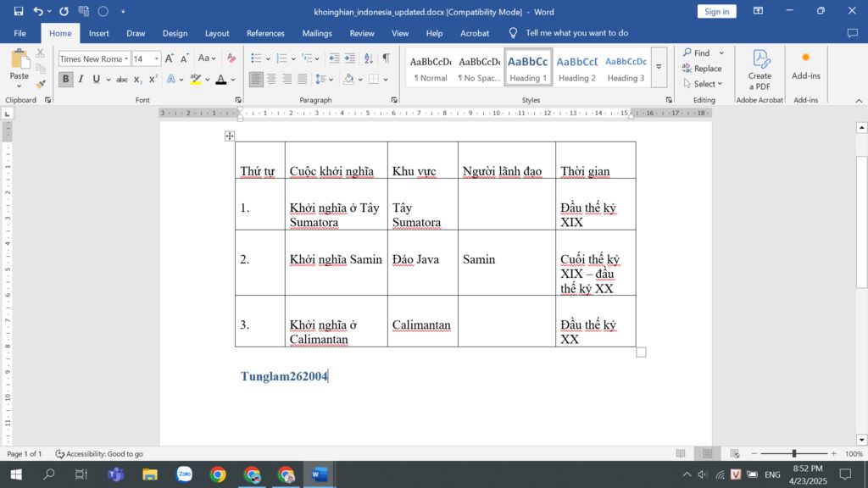Click the Copy icon in Clipboard

[x=41, y=69]
